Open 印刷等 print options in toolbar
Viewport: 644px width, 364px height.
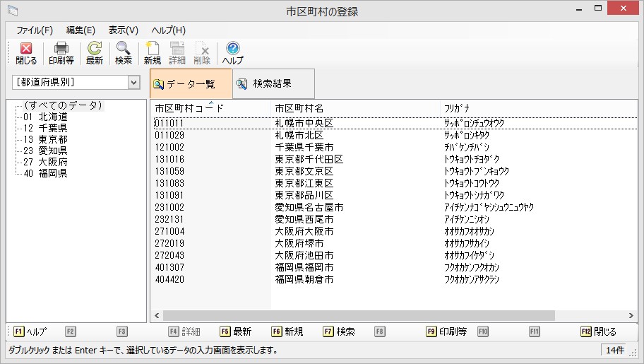(x=61, y=53)
